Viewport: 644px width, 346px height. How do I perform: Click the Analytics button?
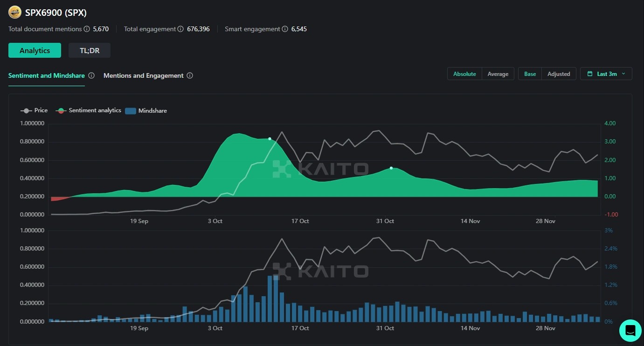35,50
